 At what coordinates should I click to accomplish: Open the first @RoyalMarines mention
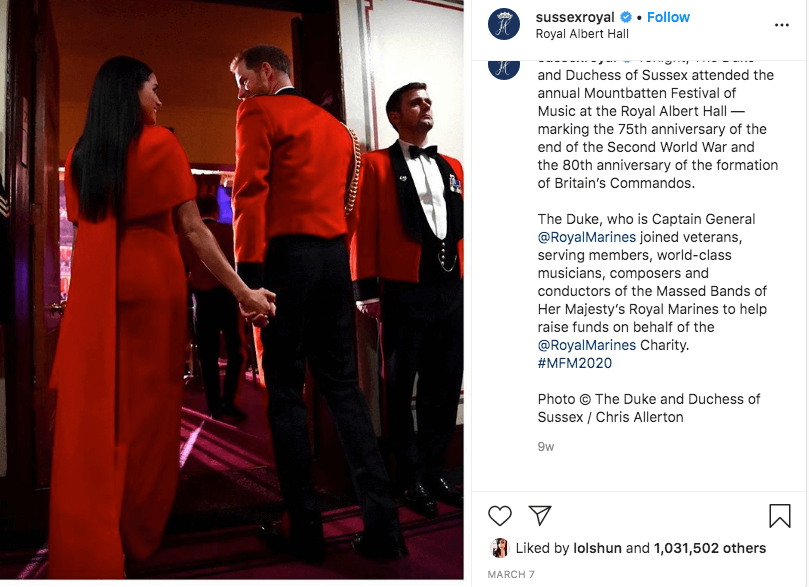click(587, 237)
